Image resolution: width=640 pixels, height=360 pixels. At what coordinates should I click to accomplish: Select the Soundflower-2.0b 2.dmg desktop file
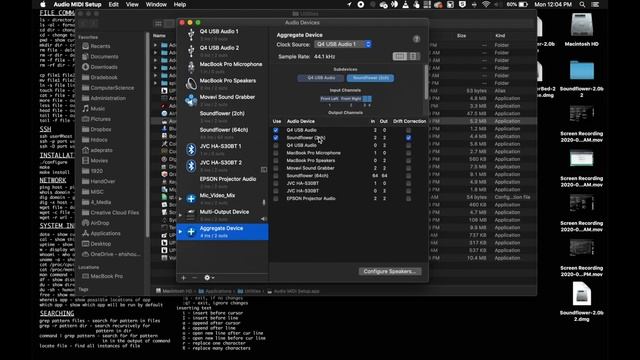[x=582, y=294]
